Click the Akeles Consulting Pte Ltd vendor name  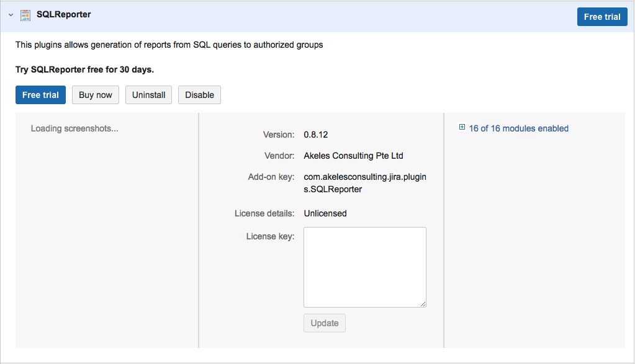353,156
